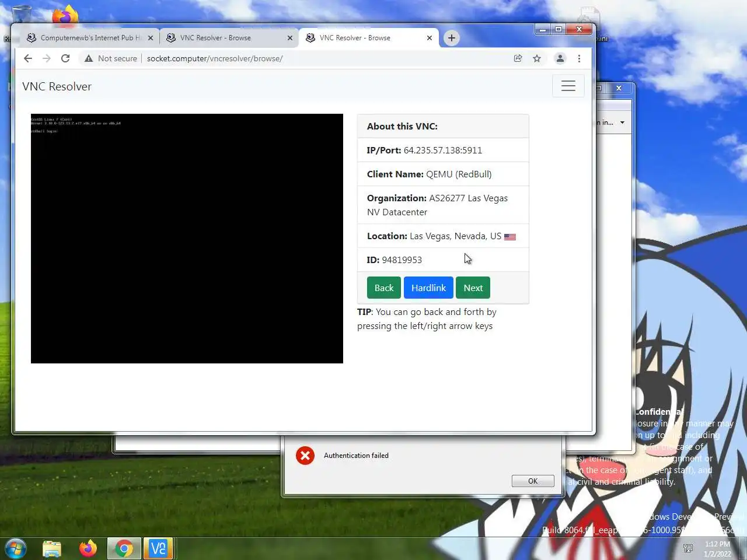747x560 pixels.
Task: Click the system tray network icon
Action: [x=688, y=548]
